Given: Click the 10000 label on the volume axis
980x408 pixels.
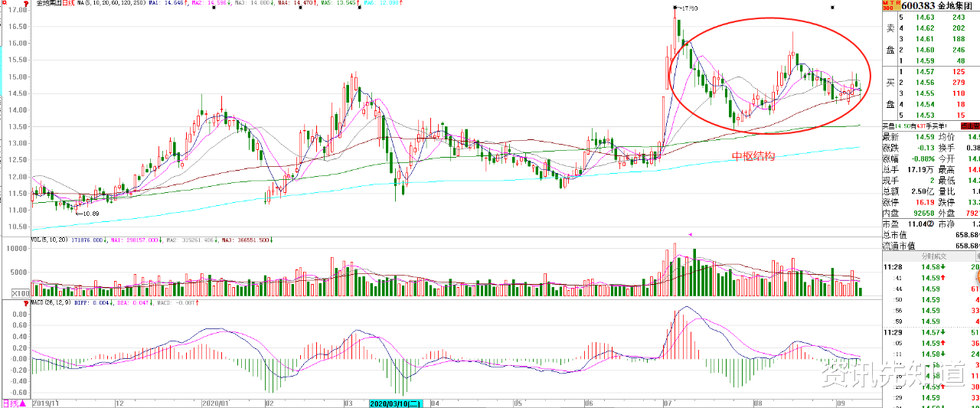Looking at the screenshot, I should coord(18,249).
